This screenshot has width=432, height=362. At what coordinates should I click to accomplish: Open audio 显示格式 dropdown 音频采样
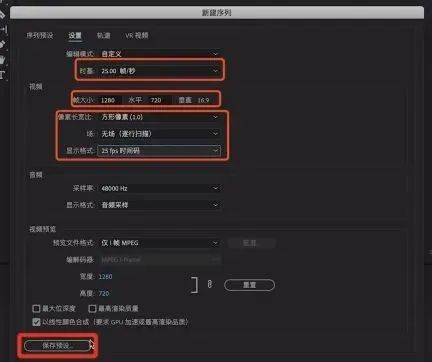(x=159, y=205)
